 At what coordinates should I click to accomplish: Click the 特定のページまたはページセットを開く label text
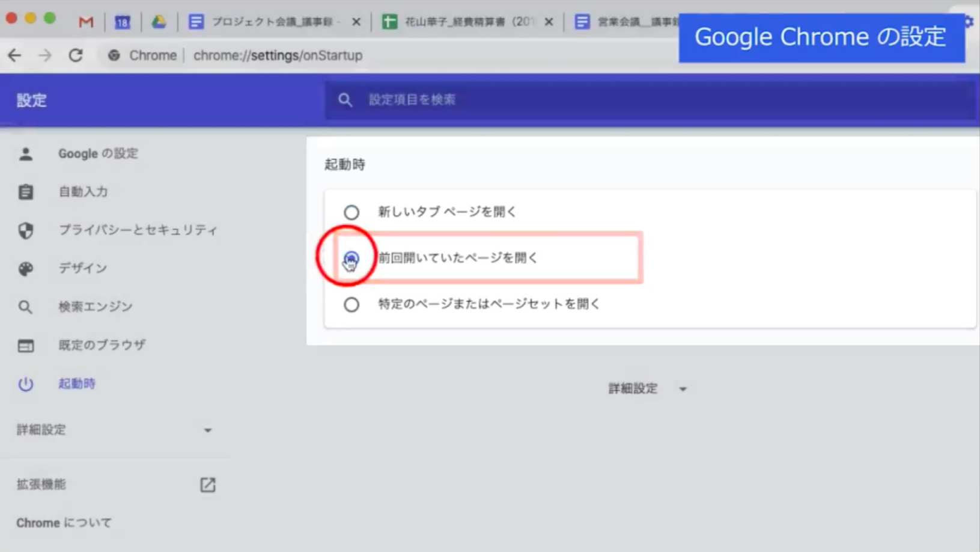coord(489,304)
